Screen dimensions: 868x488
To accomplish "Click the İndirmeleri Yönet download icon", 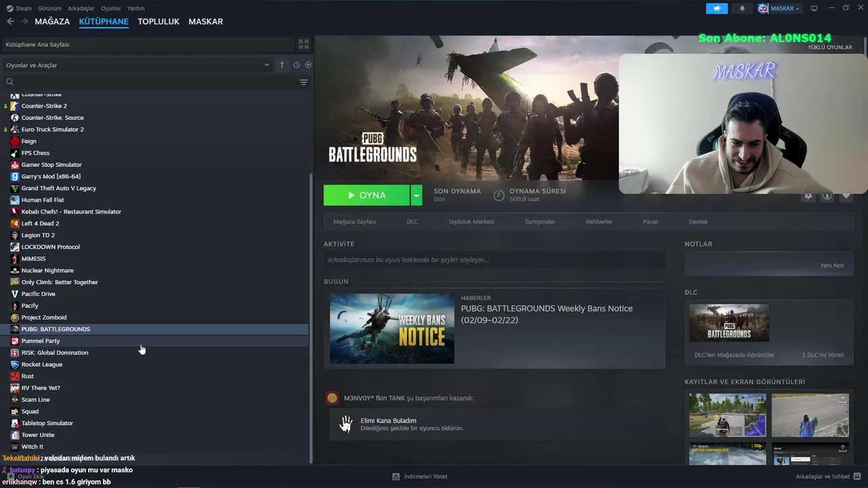I will point(395,476).
